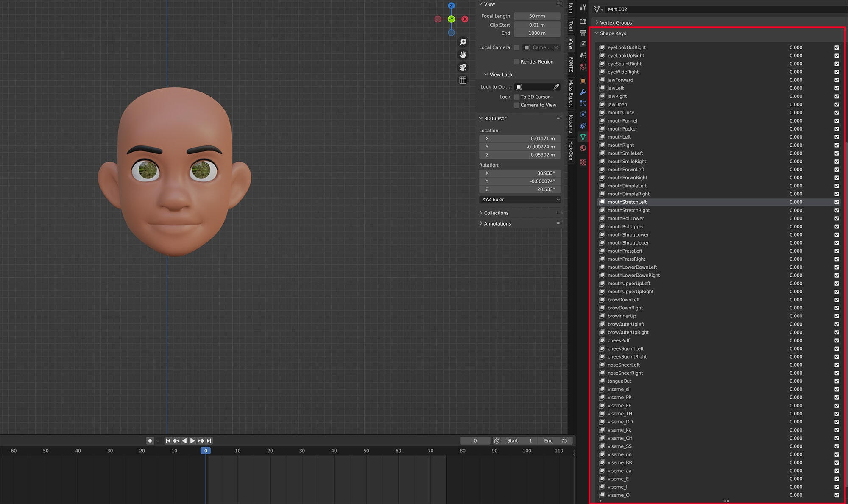Disable the eyeLookOutRight shape key checkbox
Screen dimensions: 848x504
pos(837,47)
